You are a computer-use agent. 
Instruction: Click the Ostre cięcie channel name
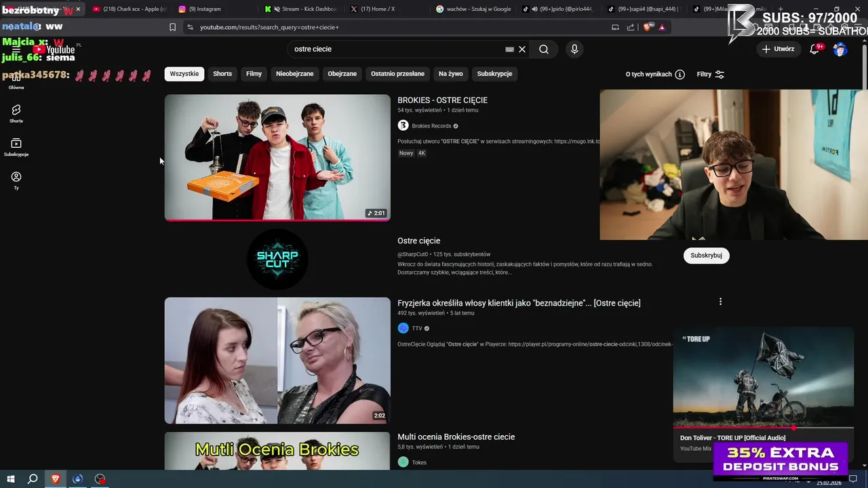(418, 241)
